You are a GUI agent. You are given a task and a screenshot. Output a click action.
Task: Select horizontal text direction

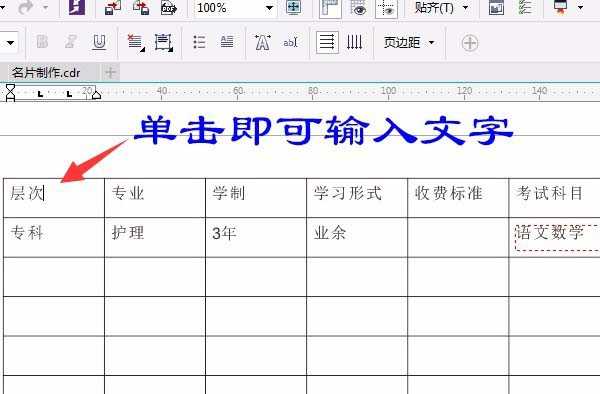point(327,42)
